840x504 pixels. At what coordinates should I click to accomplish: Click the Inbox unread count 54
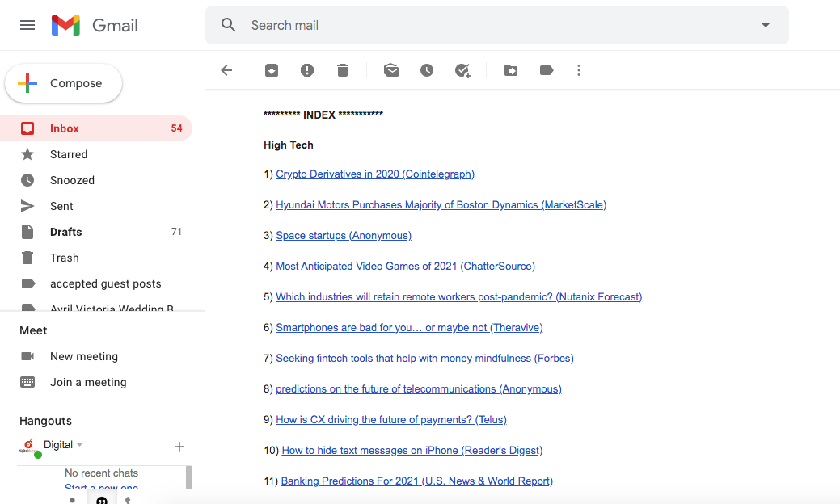pyautogui.click(x=176, y=128)
